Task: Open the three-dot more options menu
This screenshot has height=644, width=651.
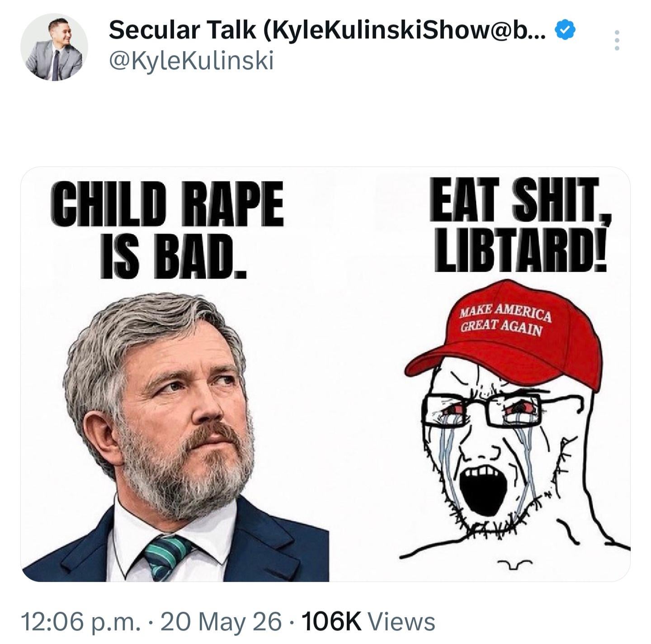Action: tap(617, 40)
